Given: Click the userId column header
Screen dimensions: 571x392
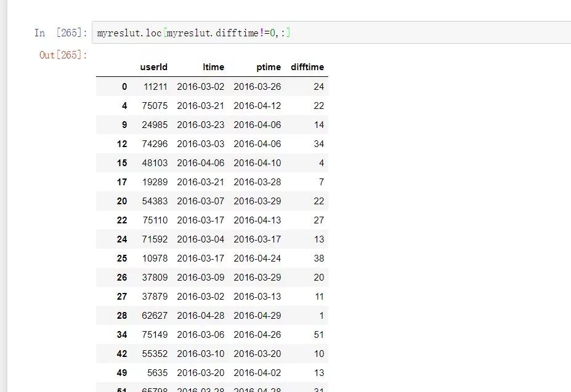Looking at the screenshot, I should pos(153,67).
